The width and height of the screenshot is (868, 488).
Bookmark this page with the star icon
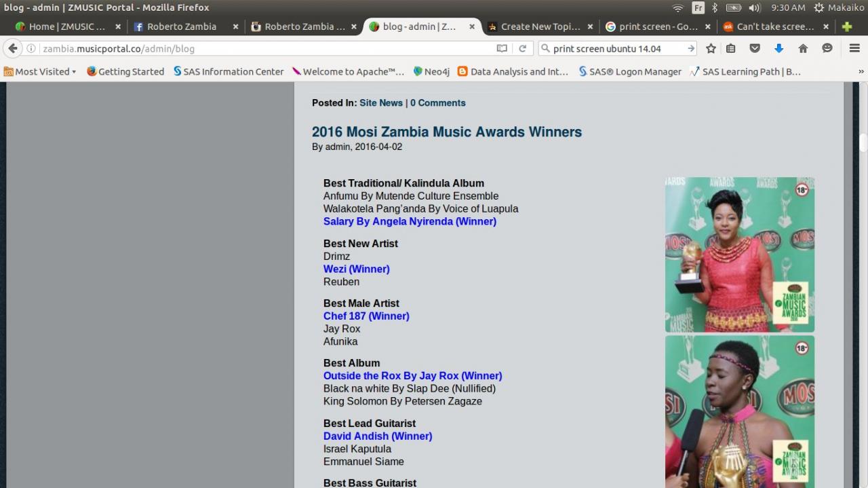pyautogui.click(x=711, y=48)
